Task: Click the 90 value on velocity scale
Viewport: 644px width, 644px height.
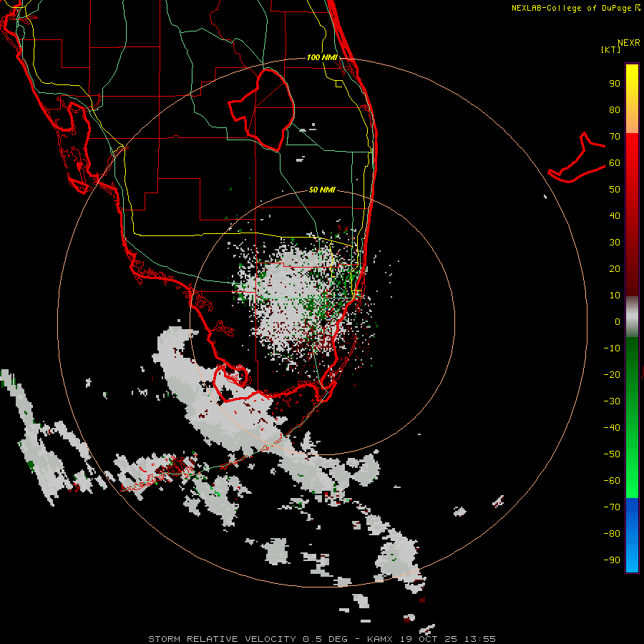Action: tap(615, 84)
